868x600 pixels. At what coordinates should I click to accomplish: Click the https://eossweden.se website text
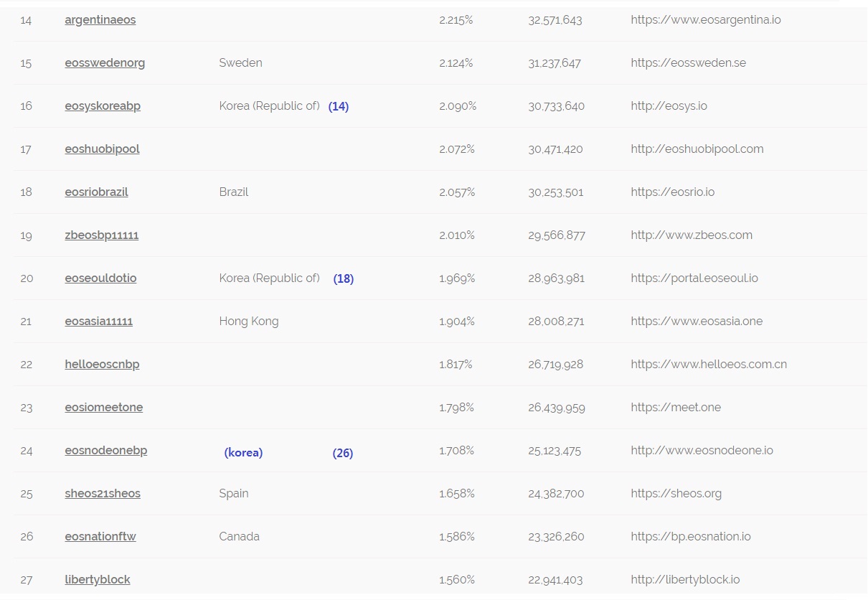(x=688, y=63)
